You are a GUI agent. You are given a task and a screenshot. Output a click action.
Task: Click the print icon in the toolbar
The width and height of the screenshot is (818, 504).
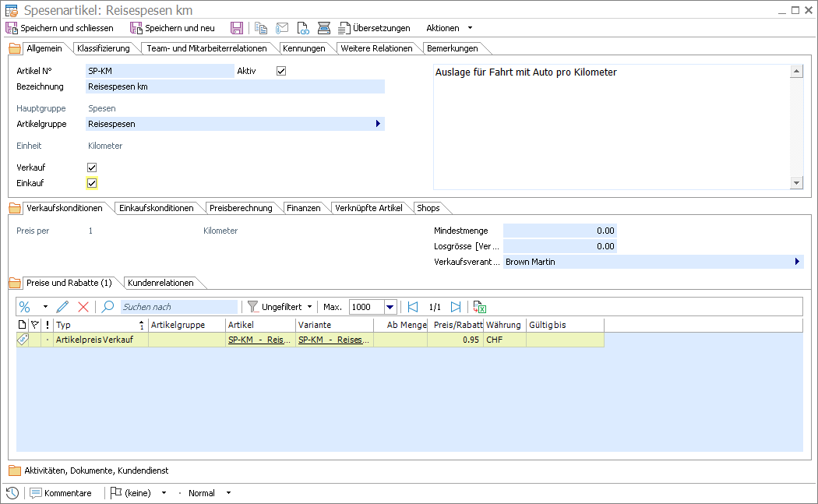coord(324,28)
